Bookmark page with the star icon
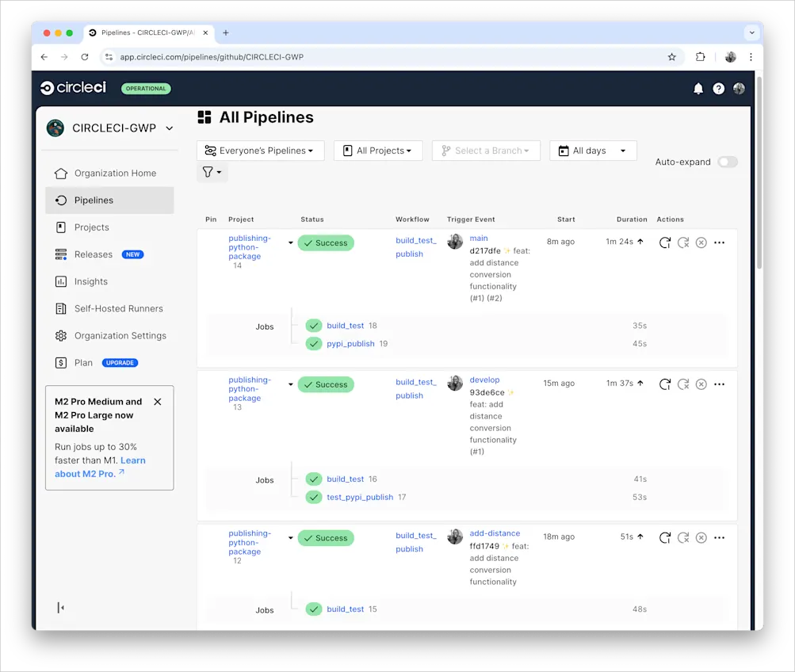Screen dimensions: 795x672 click(672, 57)
